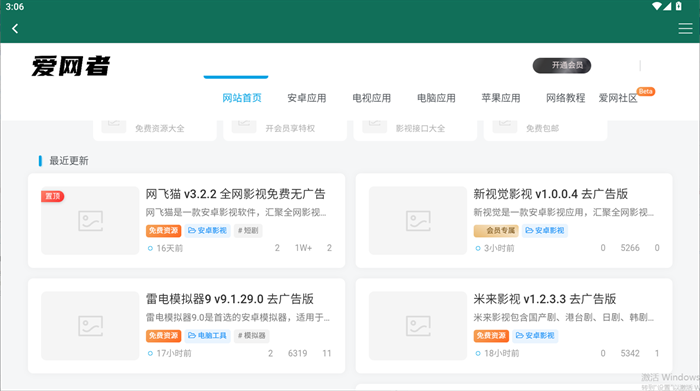
Task: Tap the back arrow icon
Action: click(15, 29)
